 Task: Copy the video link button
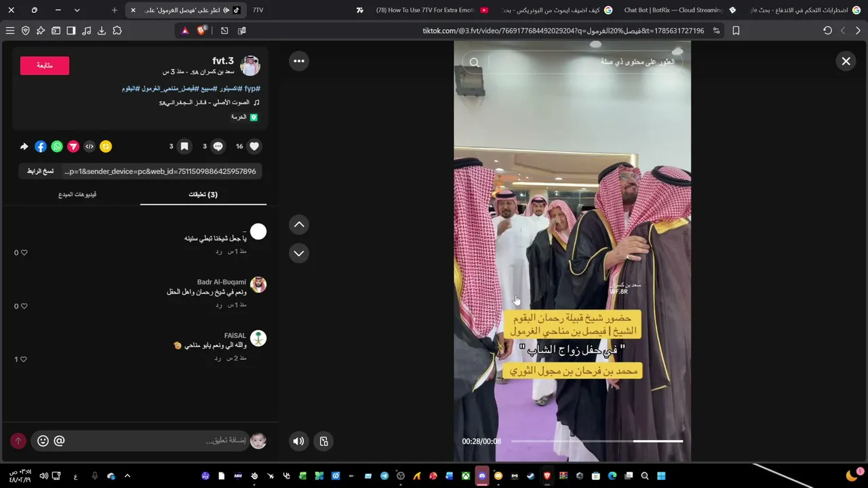[40, 171]
